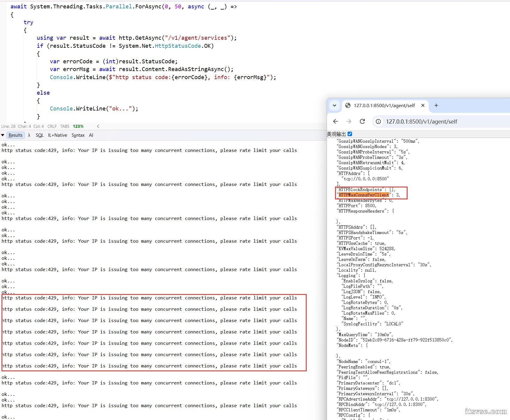Screen dimensions: 510x420
Task: Open the browser tab search dropdown
Action: pos(334,105)
